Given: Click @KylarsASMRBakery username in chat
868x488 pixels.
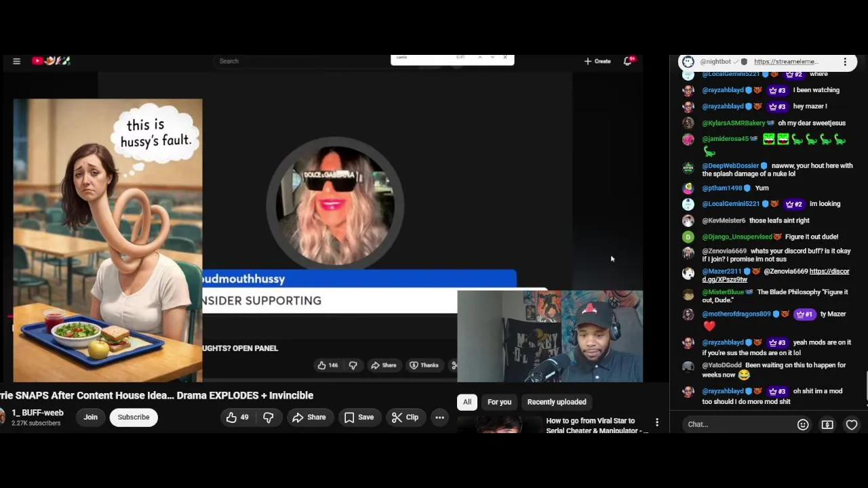Looking at the screenshot, I should coord(733,123).
